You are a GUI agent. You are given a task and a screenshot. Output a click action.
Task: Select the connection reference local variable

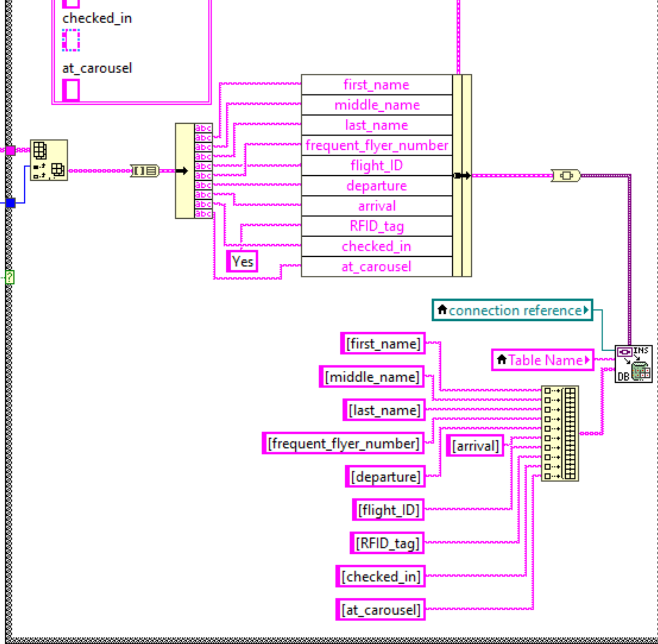pos(513,310)
